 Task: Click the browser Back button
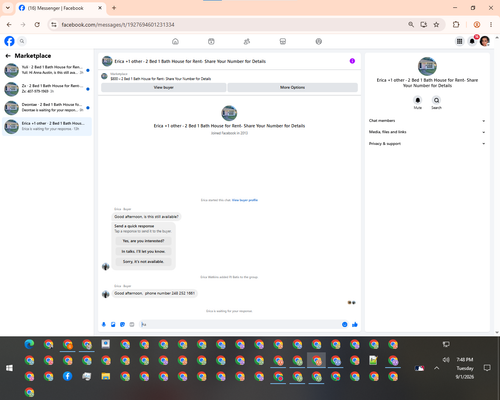point(9,25)
